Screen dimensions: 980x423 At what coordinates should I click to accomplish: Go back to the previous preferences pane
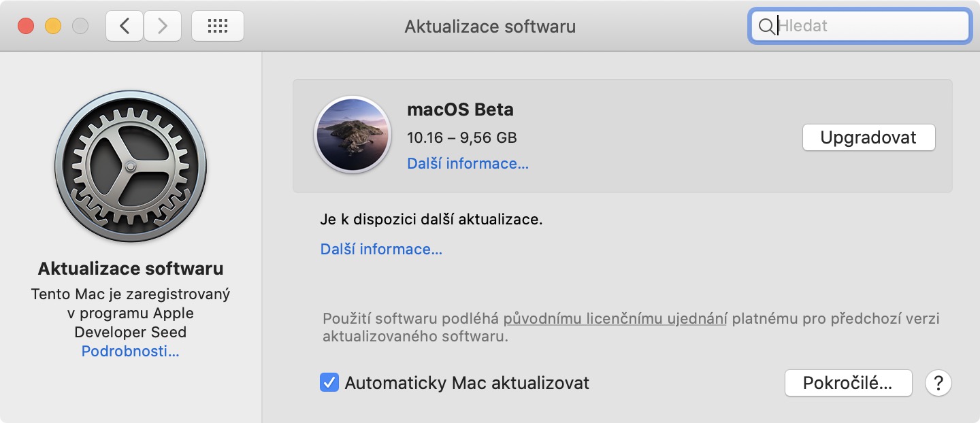pyautogui.click(x=125, y=27)
